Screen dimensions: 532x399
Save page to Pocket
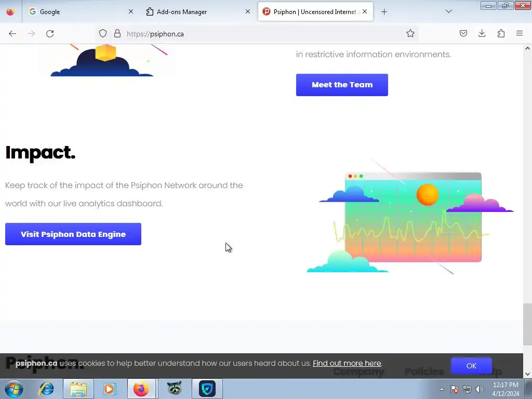coord(463,34)
